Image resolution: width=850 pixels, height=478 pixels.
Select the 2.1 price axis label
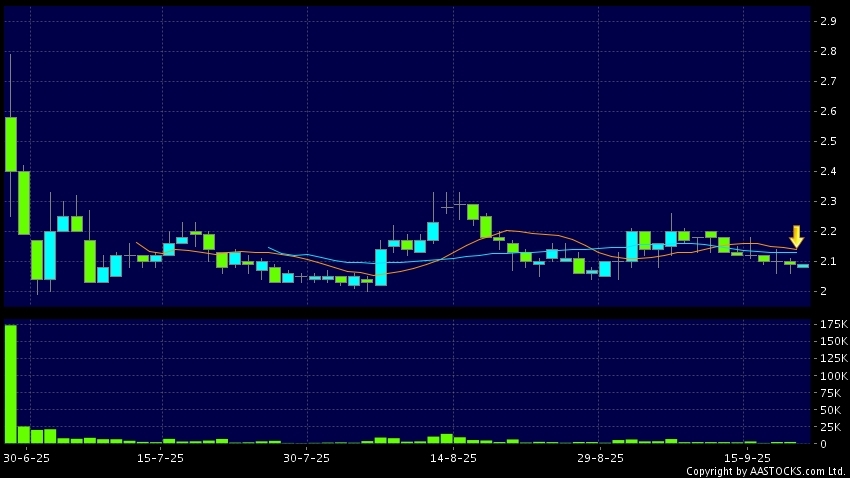(x=827, y=262)
